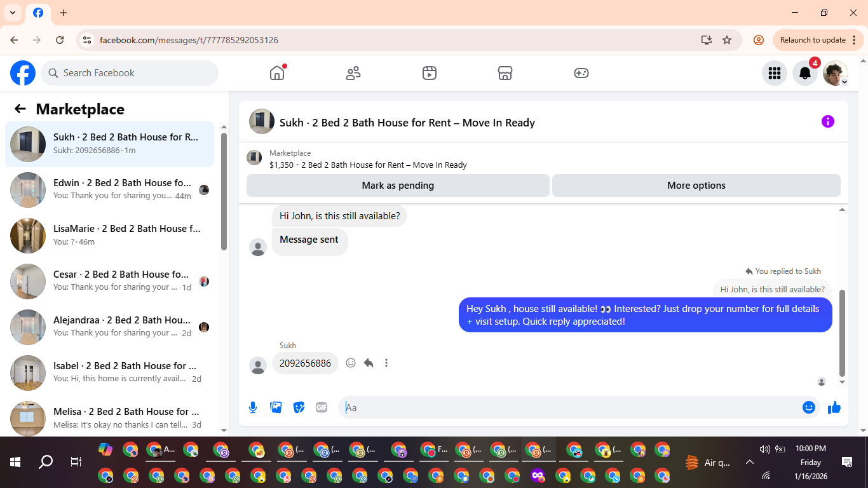Open the Facebook menu grid icon

coord(774,73)
